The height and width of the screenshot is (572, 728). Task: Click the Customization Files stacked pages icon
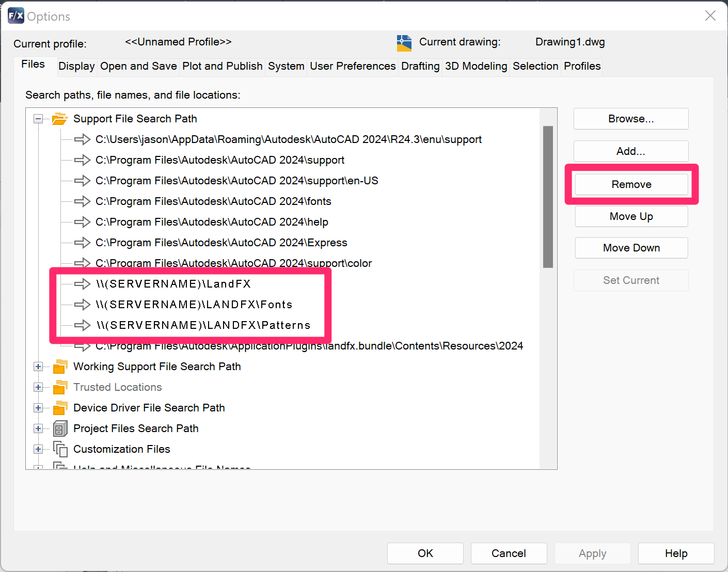tap(60, 449)
